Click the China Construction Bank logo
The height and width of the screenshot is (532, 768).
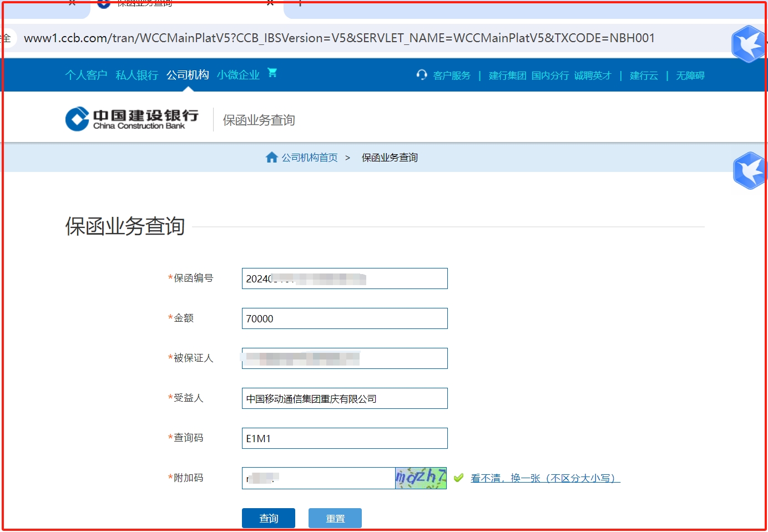coord(132,119)
